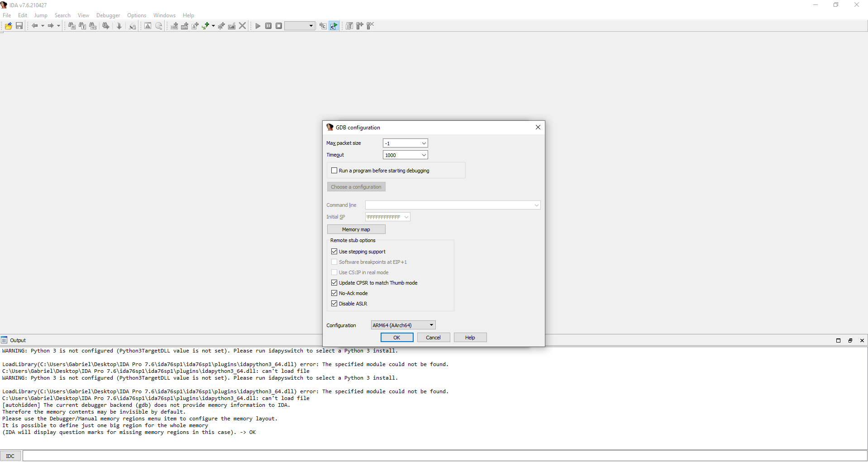Click Cancel in GDB configuration dialog

coord(434,338)
